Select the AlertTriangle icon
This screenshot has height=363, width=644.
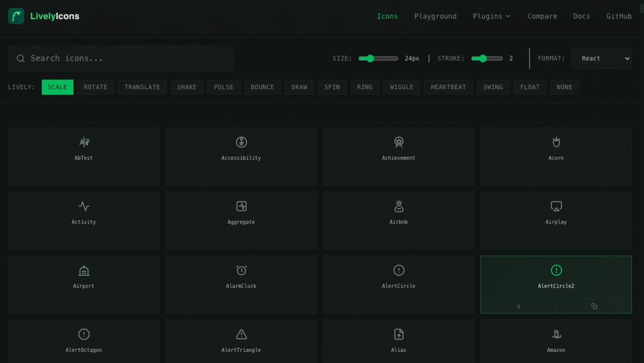click(241, 341)
